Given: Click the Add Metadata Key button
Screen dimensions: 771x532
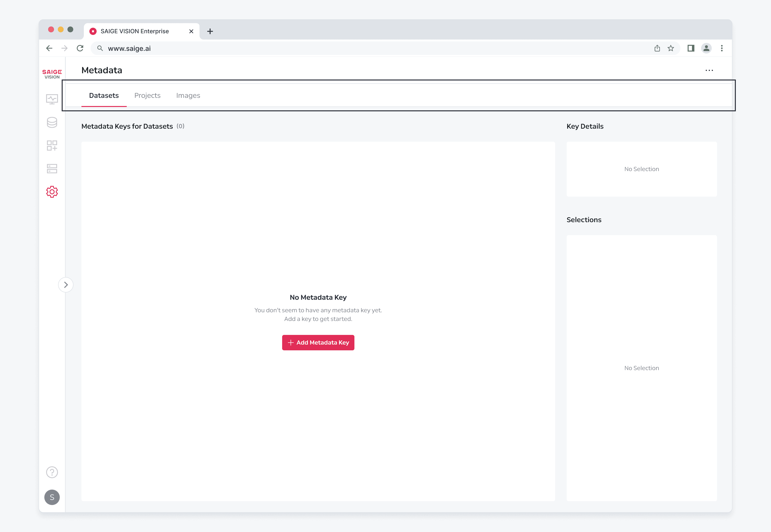Looking at the screenshot, I should click(x=318, y=343).
